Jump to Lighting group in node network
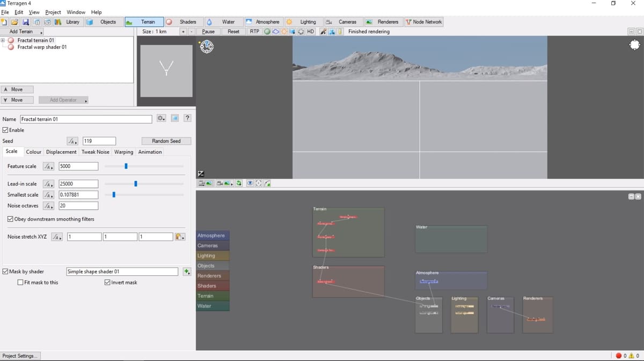This screenshot has width=644, height=361. (x=213, y=256)
